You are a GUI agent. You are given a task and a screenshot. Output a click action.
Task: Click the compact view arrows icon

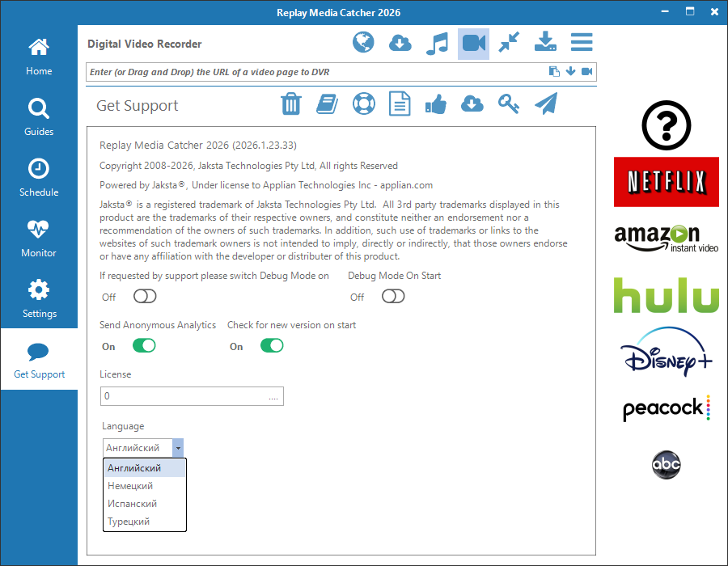point(509,43)
